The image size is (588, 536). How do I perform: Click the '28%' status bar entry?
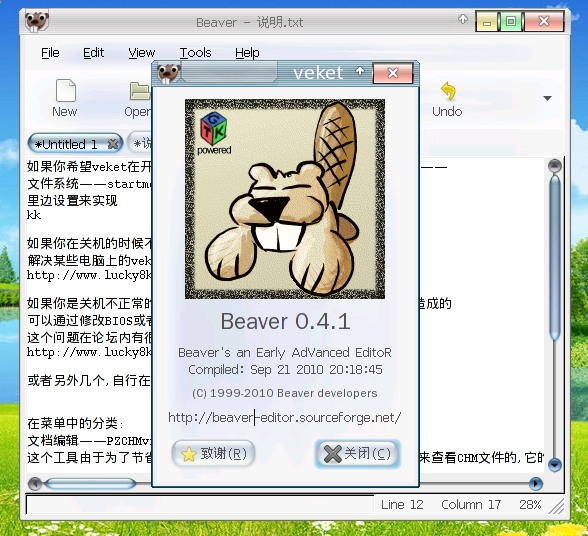coord(530,504)
